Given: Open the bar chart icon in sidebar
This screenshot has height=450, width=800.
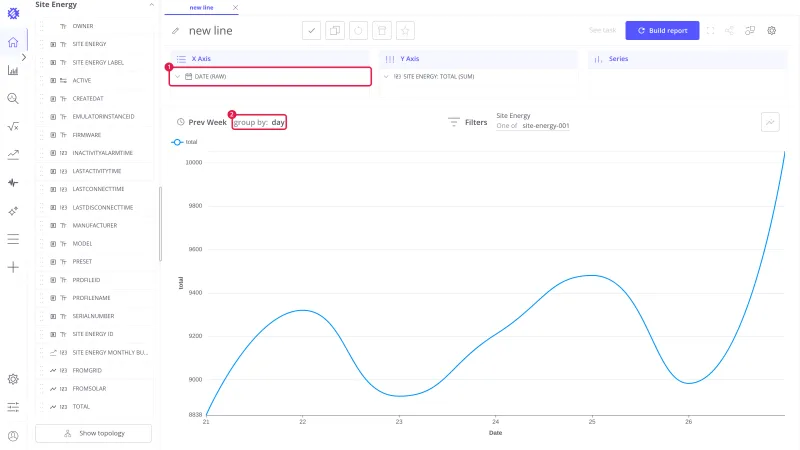Looking at the screenshot, I should tap(13, 70).
